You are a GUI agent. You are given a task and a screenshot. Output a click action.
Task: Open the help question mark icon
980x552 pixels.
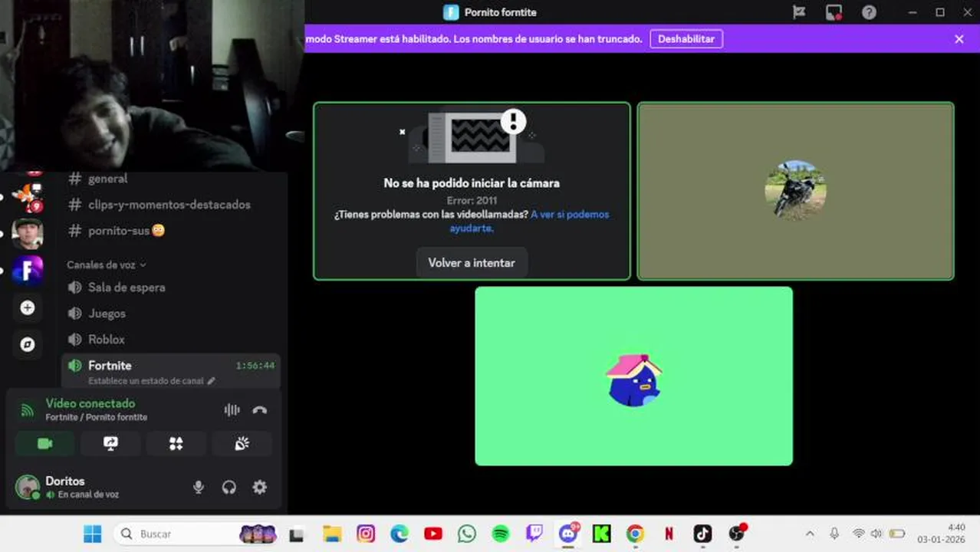[x=869, y=12]
